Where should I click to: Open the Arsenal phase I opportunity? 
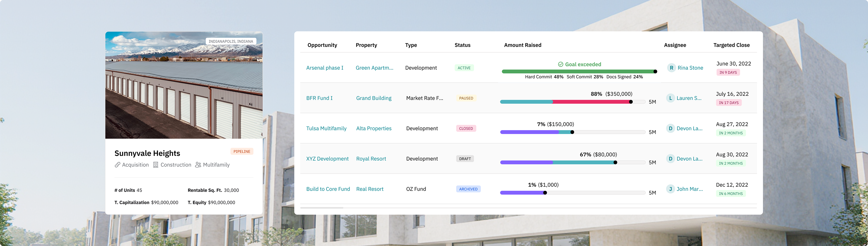[x=325, y=68]
